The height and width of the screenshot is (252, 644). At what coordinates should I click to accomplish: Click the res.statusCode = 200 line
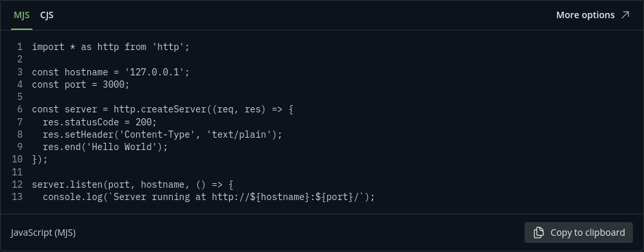[x=100, y=122]
